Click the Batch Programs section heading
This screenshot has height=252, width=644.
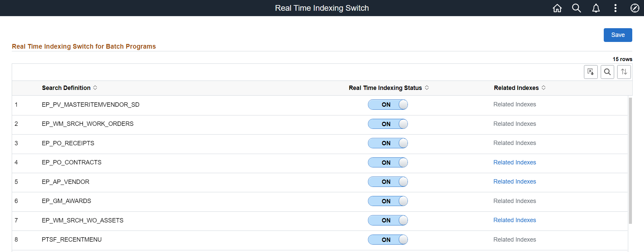[84, 46]
